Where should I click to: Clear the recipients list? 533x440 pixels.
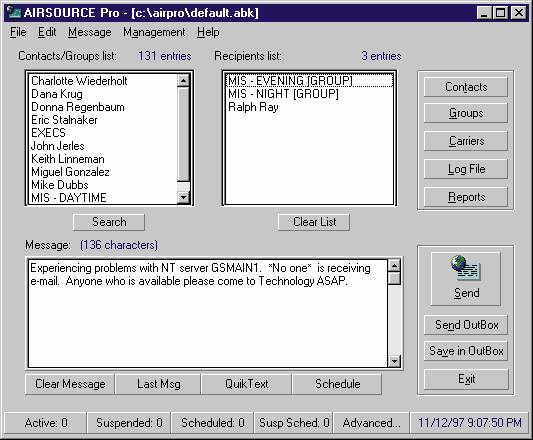tap(314, 222)
